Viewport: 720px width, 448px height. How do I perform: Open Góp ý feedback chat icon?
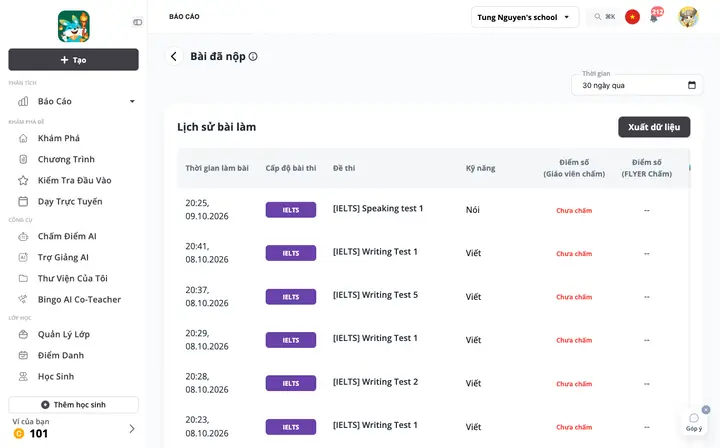point(694,418)
